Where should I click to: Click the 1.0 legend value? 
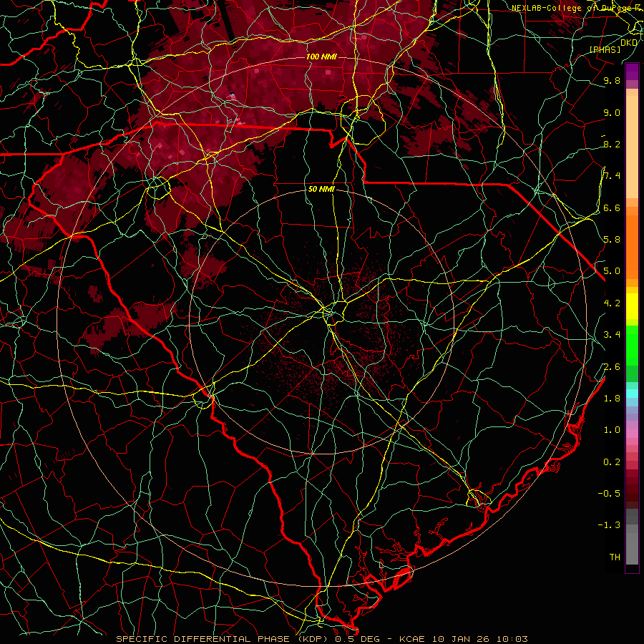(x=612, y=430)
